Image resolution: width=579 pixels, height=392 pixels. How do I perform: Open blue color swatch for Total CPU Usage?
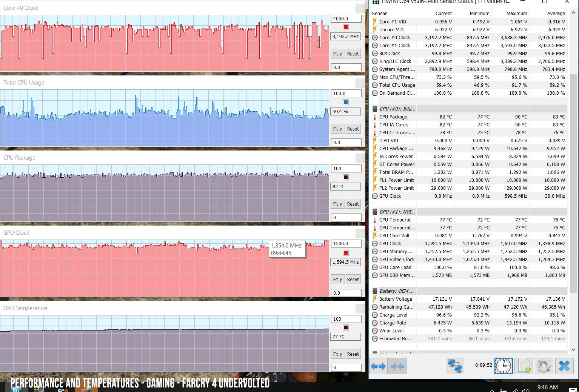345,102
